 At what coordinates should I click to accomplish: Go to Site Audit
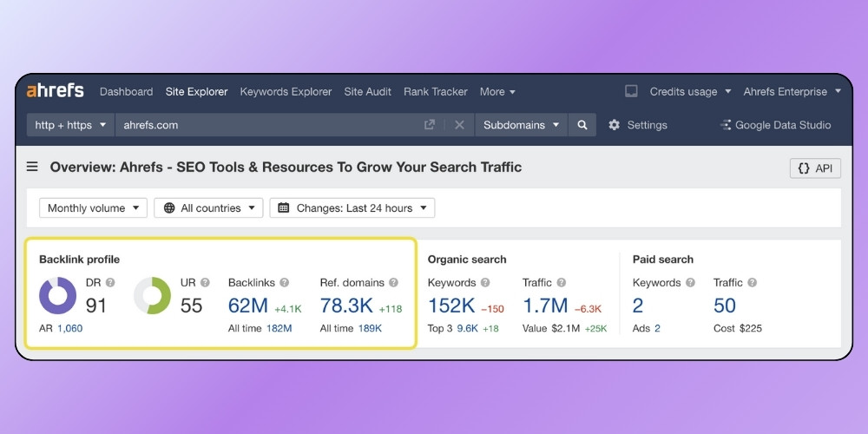click(x=367, y=92)
